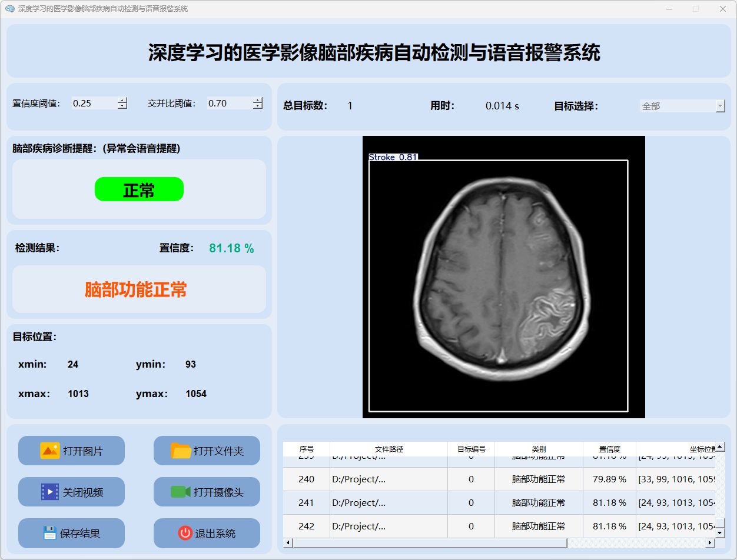Image resolution: width=737 pixels, height=560 pixels.
Task: Decrease the 交并比阈值 value with down arrow
Action: 258,106
